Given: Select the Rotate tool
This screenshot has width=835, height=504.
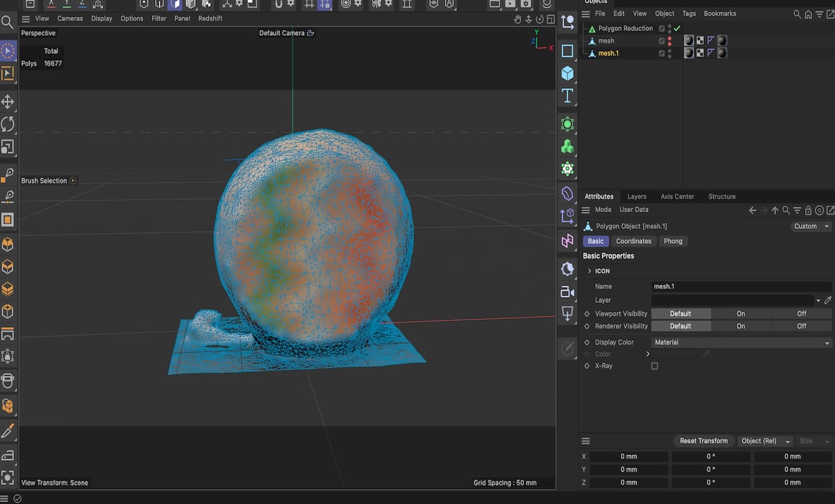Looking at the screenshot, I should [x=8, y=124].
